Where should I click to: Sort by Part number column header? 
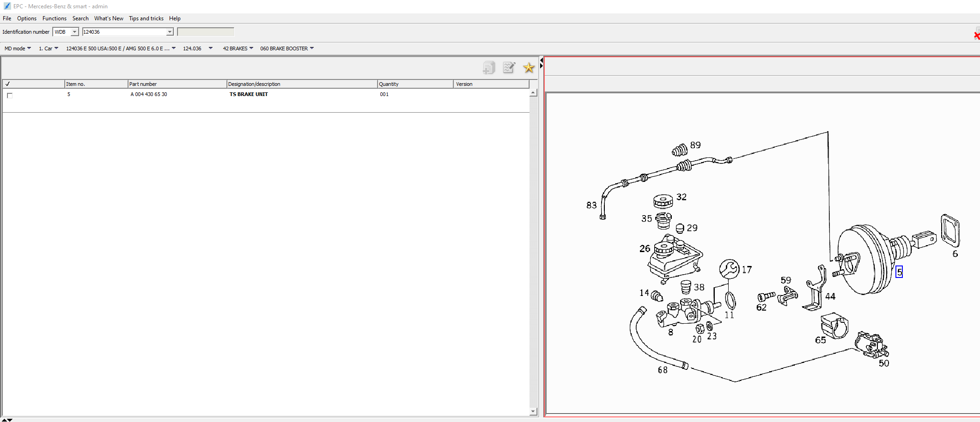coord(177,84)
